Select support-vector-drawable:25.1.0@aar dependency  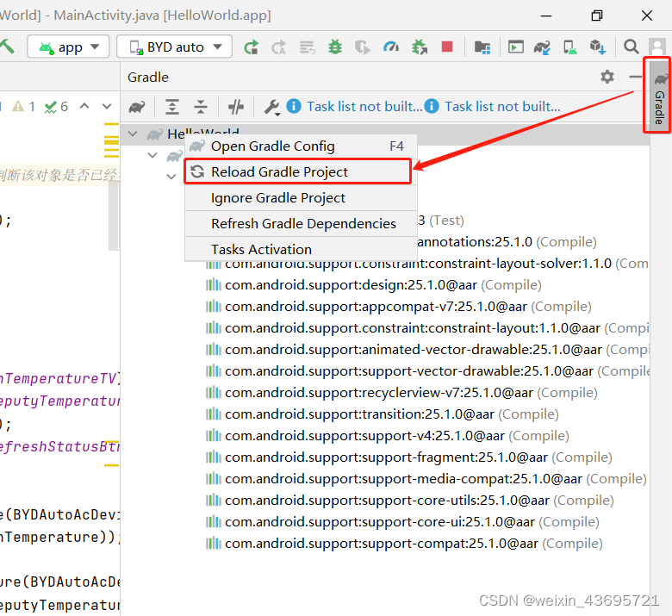click(x=427, y=370)
